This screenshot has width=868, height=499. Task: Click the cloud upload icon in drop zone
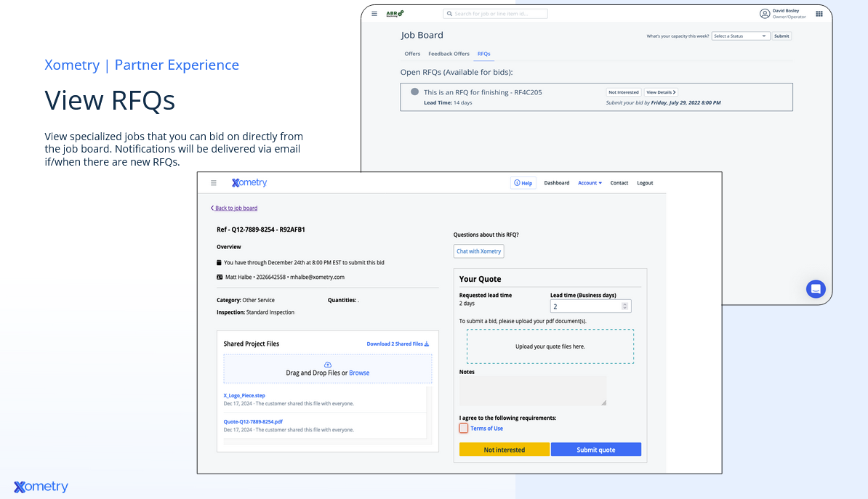(x=328, y=365)
